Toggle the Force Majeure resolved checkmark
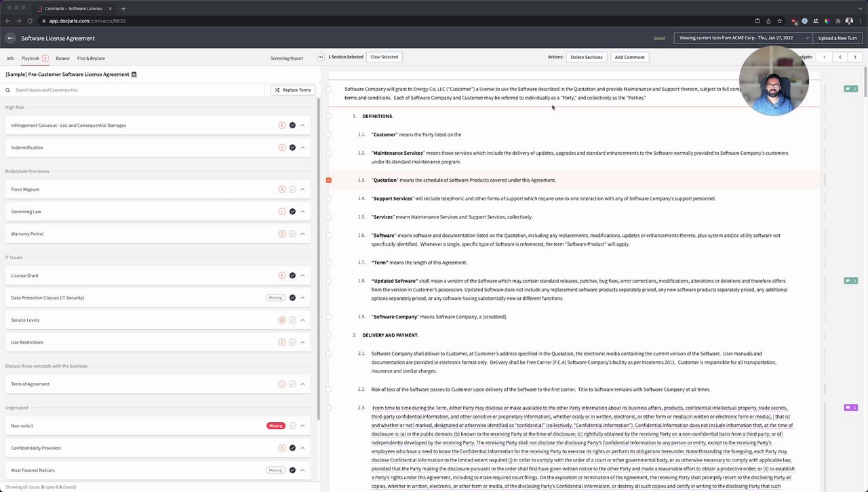 (x=292, y=189)
